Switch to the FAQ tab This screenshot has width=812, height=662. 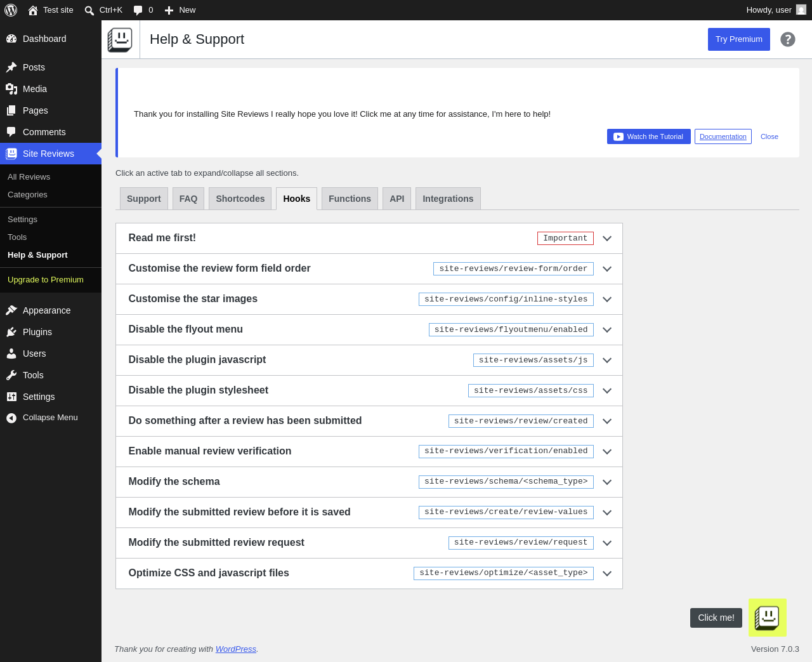point(188,199)
